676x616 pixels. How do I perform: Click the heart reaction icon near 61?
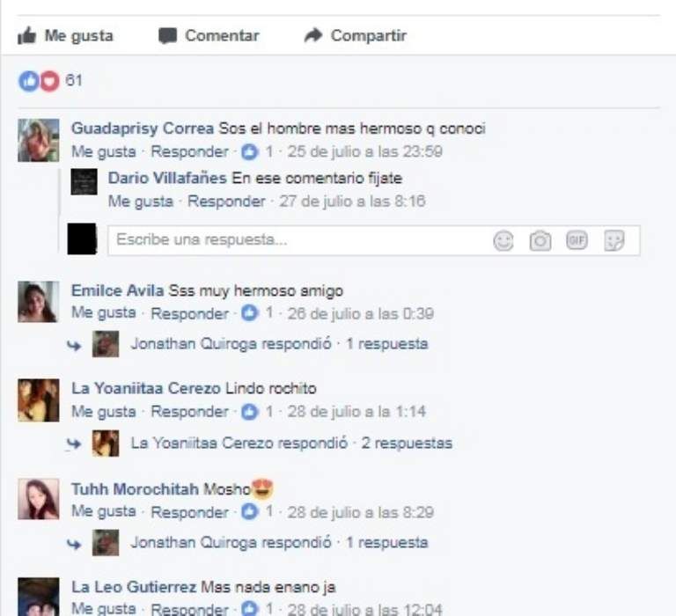click(x=49, y=81)
